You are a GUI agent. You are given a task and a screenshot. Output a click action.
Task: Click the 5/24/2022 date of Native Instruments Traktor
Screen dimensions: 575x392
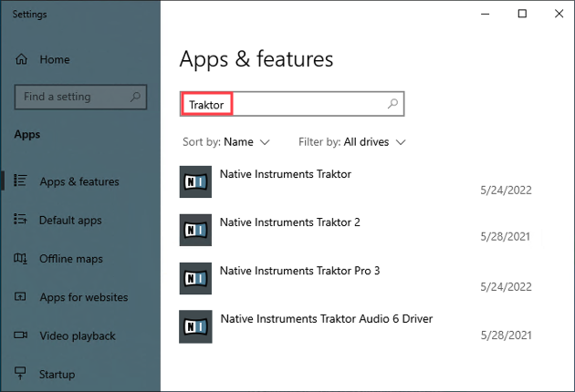pos(506,191)
